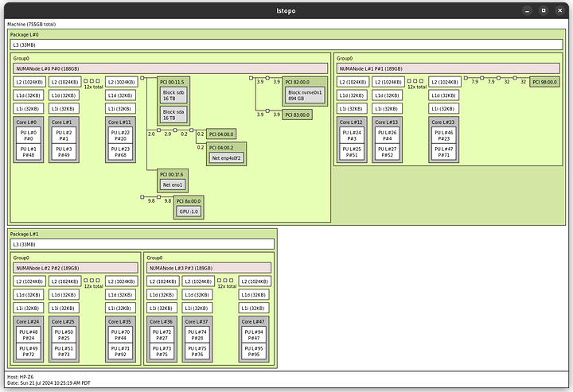573x392 pixels.
Task: Click the Package L#0 label
Action: pos(24,34)
